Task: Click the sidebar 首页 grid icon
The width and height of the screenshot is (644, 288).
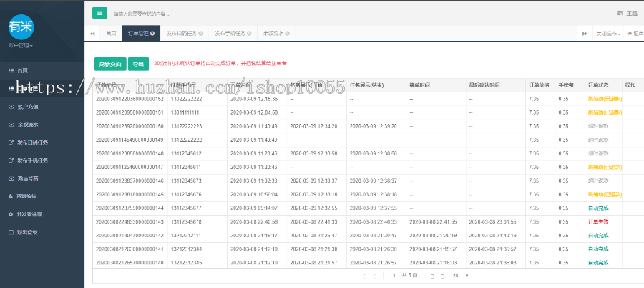Action: 11,71
